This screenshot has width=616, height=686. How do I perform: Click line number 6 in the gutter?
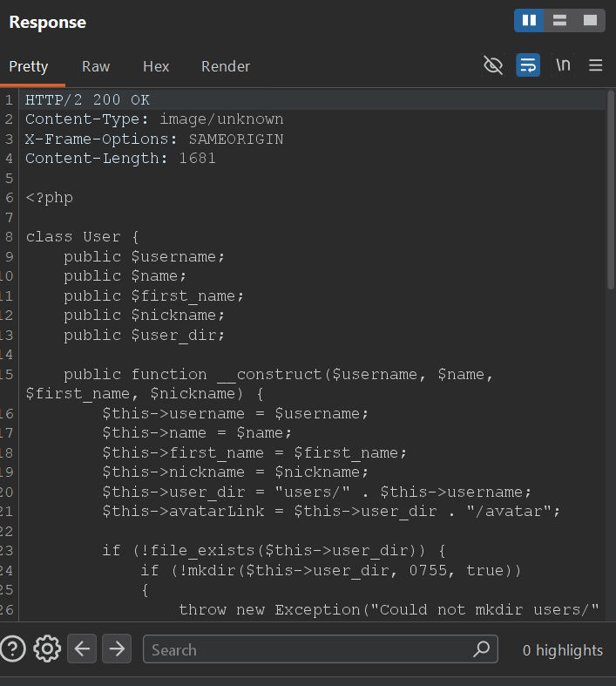(10, 198)
